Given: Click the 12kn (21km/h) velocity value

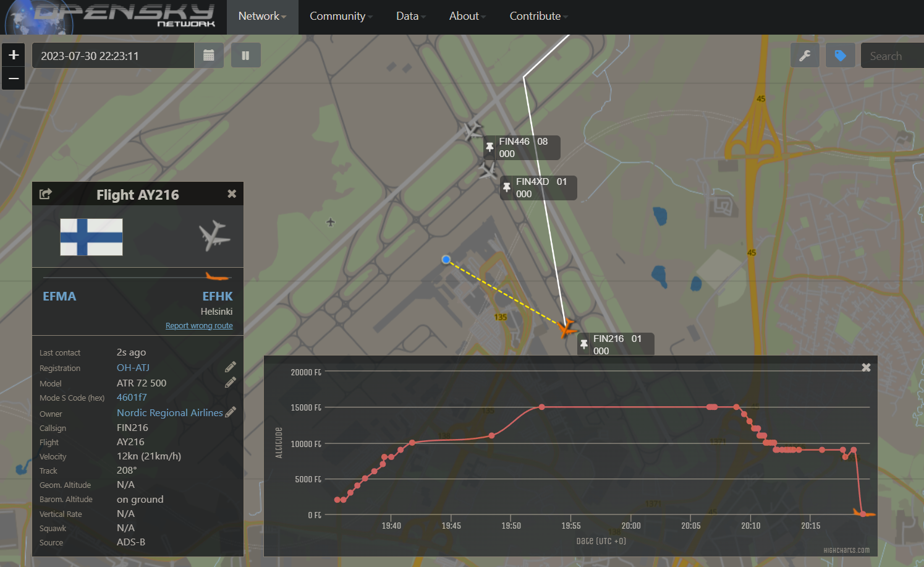Looking at the screenshot, I should pyautogui.click(x=149, y=456).
